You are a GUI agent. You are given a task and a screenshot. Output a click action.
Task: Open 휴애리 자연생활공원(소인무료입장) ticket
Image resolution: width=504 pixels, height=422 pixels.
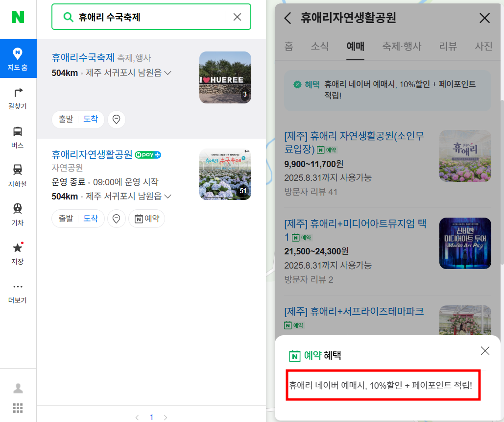354,143
